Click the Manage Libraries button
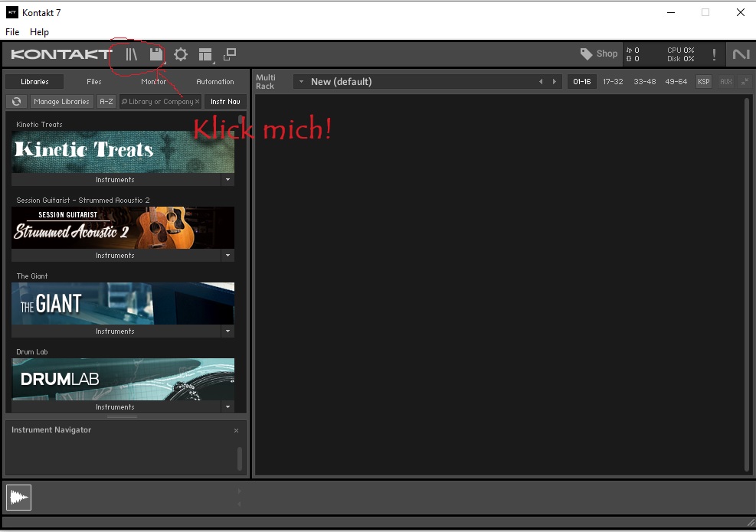756x532 pixels. click(x=61, y=101)
